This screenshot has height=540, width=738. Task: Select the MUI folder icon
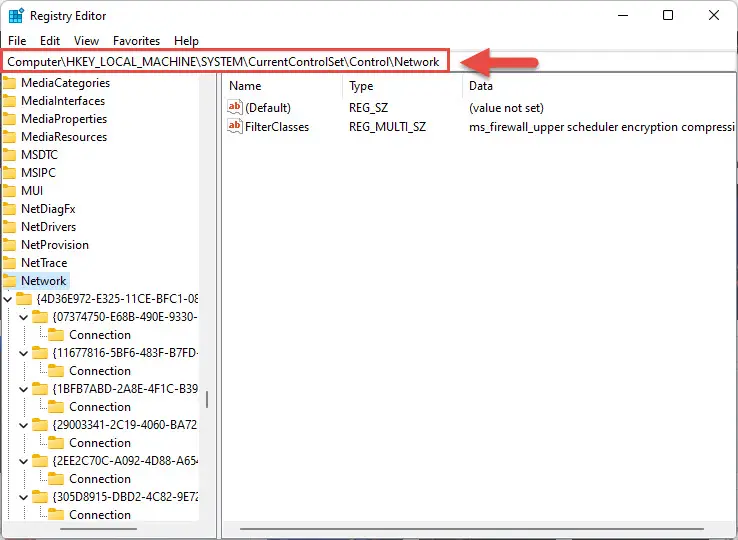tap(9, 191)
